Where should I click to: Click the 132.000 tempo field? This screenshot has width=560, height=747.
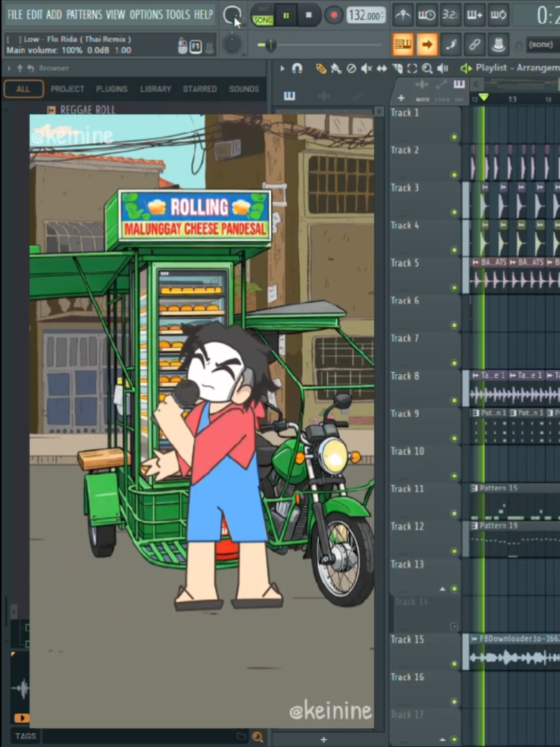click(x=366, y=16)
